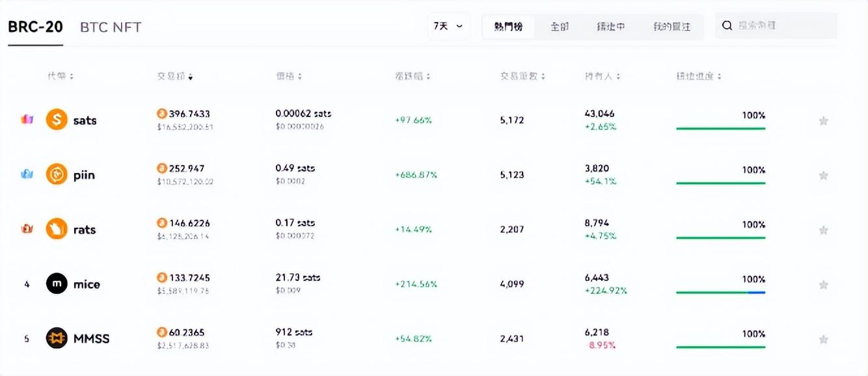The image size is (868, 376).
Task: Sort by the 持有人 column header
Action: 603,76
